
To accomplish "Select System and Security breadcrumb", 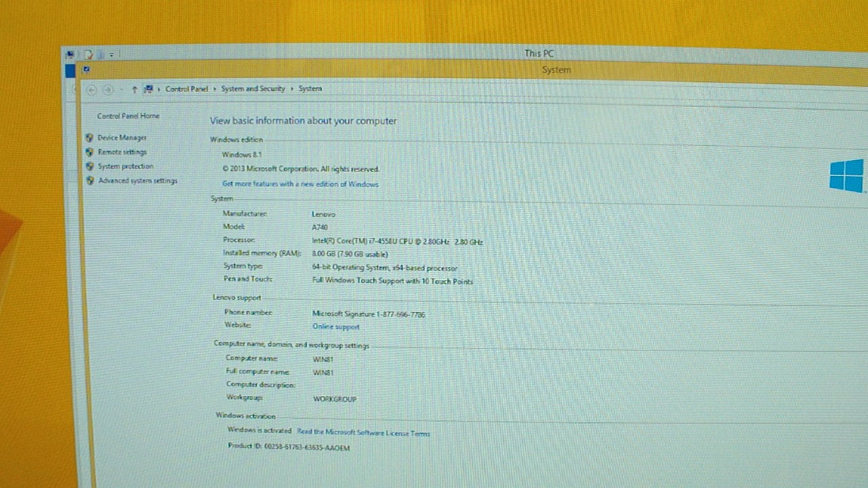I will (253, 89).
